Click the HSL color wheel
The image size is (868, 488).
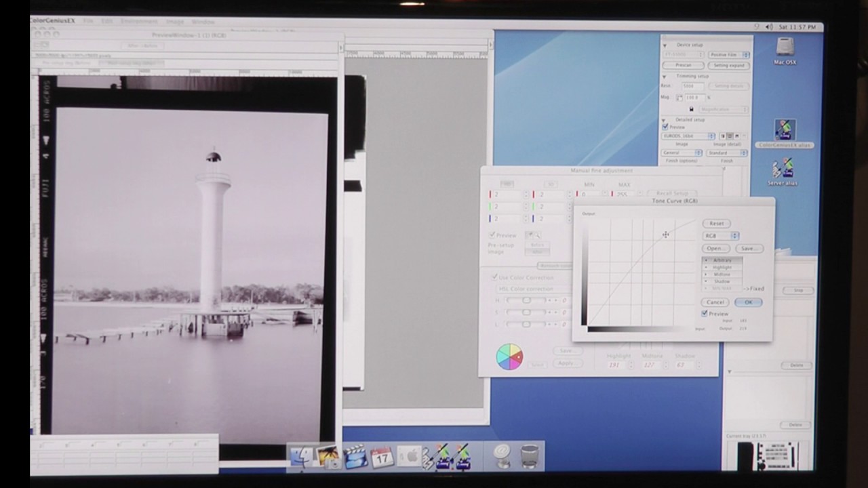pyautogui.click(x=509, y=357)
